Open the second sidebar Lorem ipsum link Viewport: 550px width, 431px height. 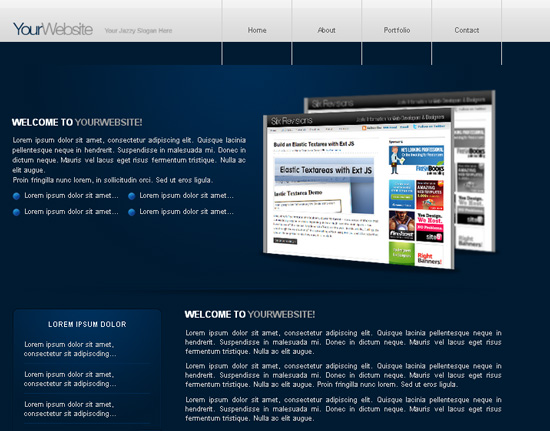[70, 379]
